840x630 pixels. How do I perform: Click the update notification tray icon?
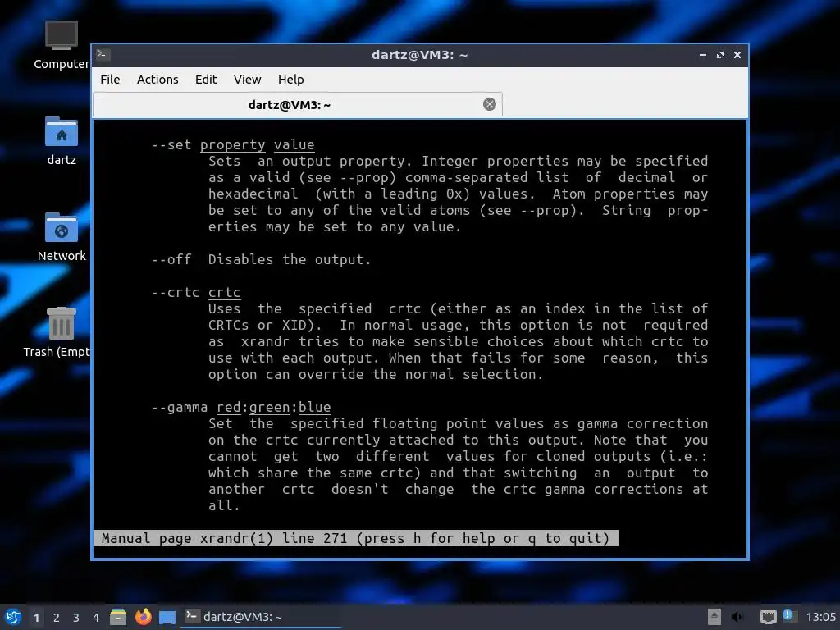[x=788, y=616]
